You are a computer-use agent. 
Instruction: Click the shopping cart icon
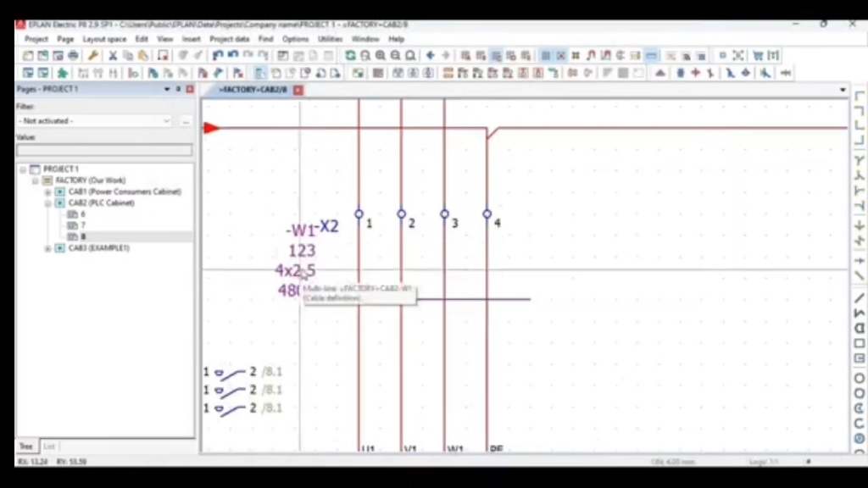[x=758, y=55]
